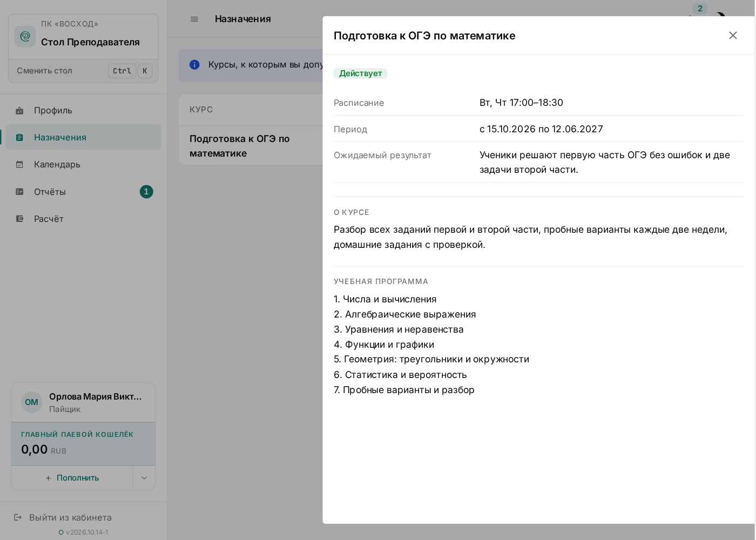Click the period с 15.10.2026 по 12.06.2027
This screenshot has height=540, width=756.
[x=541, y=129]
